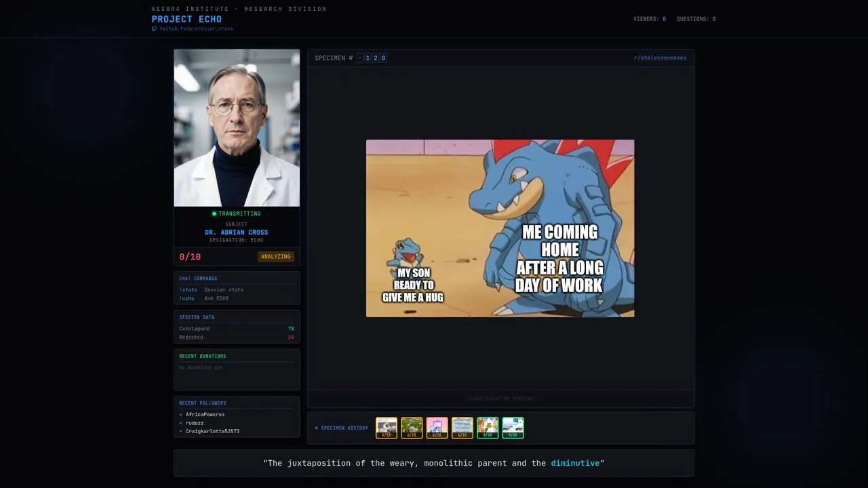Open the r/wholesomememes subreddit link
This screenshot has height=488, width=868.
pyautogui.click(x=660, y=58)
